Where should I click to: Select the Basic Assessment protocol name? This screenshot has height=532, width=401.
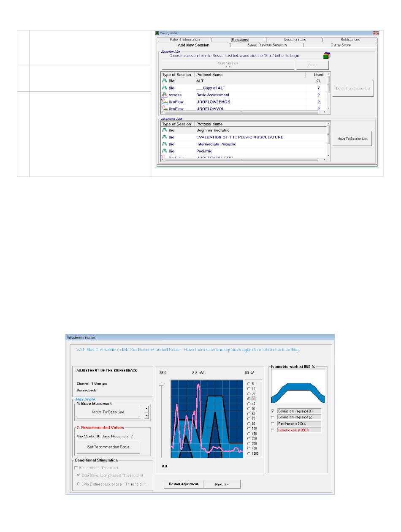213,95
